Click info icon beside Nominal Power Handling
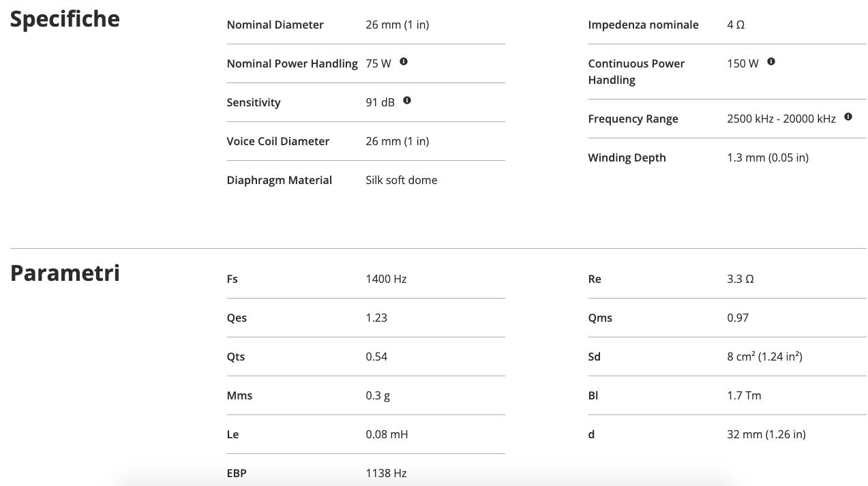The width and height of the screenshot is (868, 486). 404,62
